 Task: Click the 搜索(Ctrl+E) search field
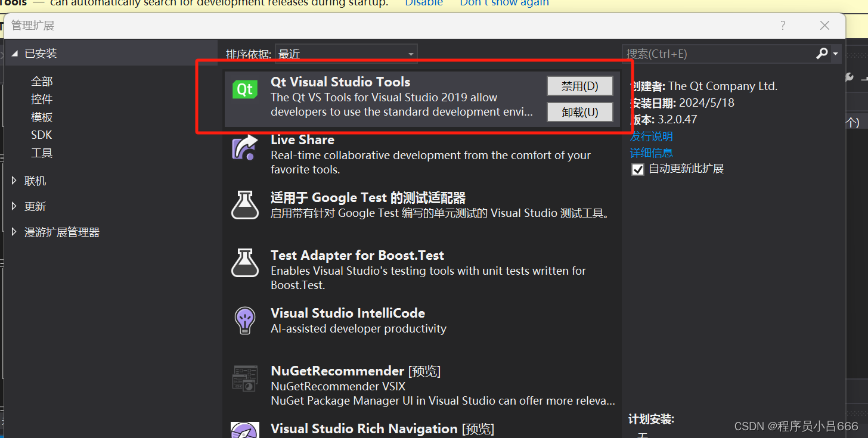pyautogui.click(x=718, y=54)
